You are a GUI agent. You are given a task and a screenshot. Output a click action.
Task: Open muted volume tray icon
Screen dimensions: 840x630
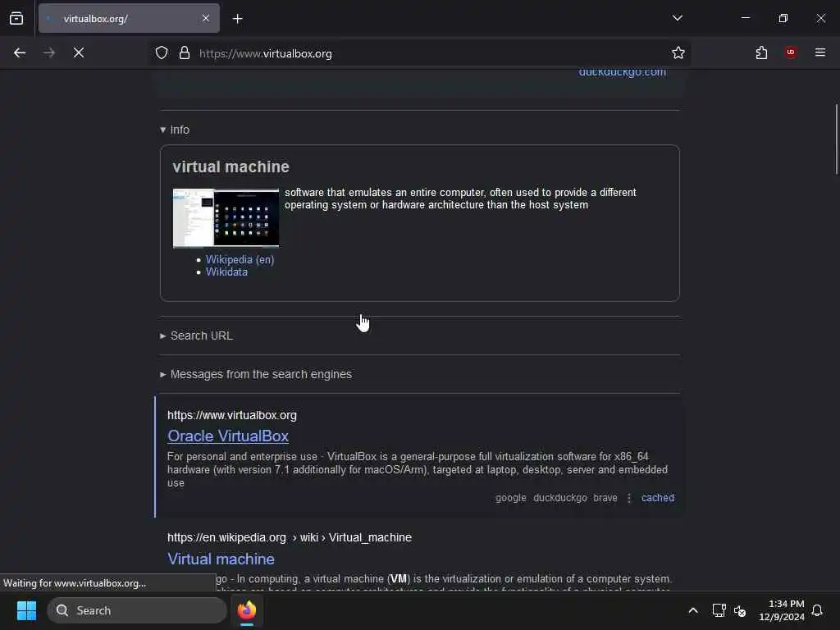(740, 610)
